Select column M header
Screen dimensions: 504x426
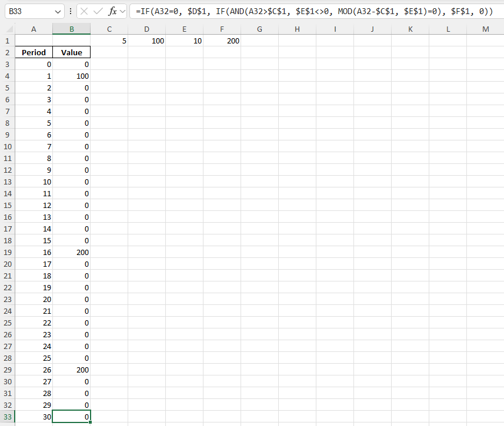[485, 29]
